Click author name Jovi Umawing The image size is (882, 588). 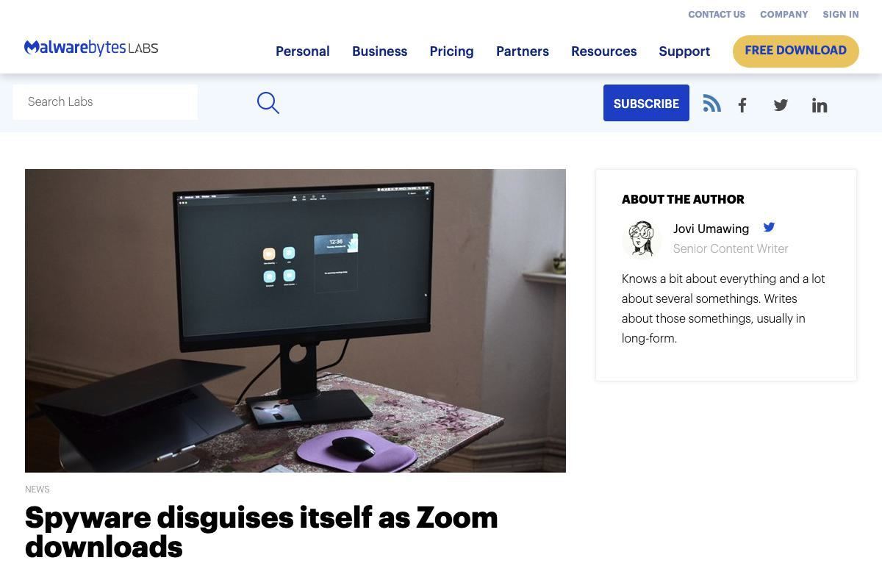pos(711,229)
